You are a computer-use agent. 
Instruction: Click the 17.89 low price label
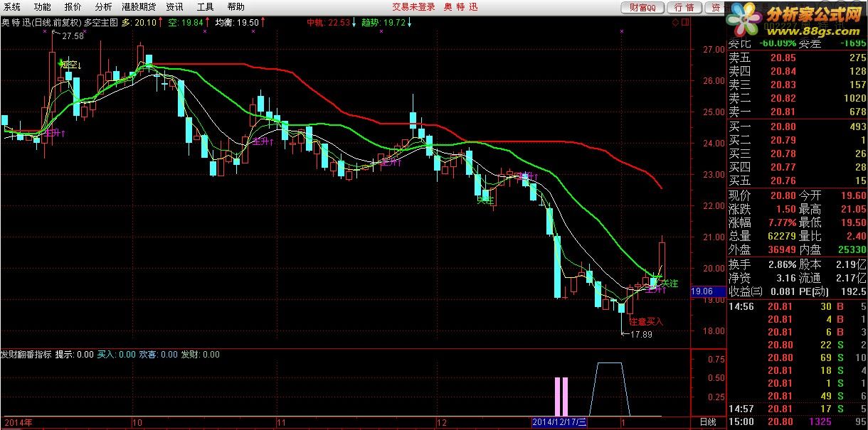642,335
